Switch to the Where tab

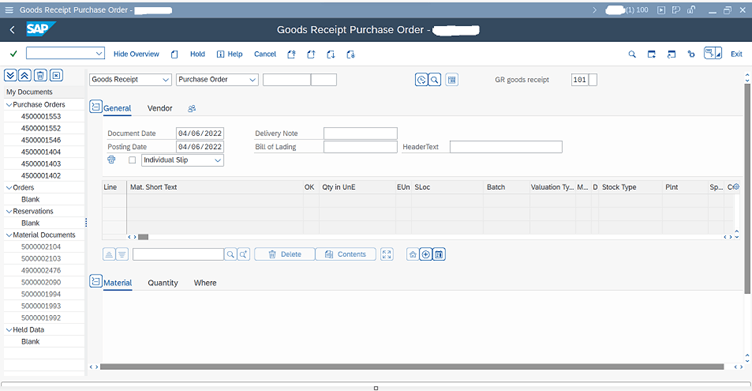tap(205, 283)
